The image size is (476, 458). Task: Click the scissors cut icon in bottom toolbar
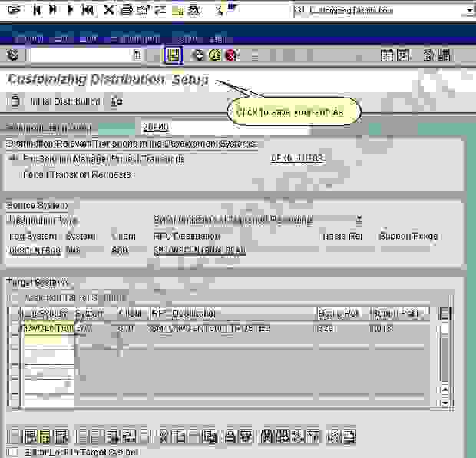coord(164,437)
